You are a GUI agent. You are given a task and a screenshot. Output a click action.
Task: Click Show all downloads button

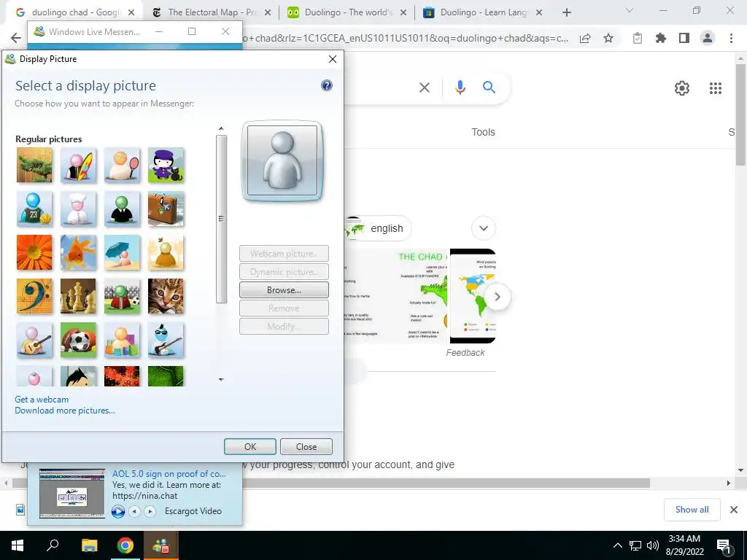[x=692, y=510]
